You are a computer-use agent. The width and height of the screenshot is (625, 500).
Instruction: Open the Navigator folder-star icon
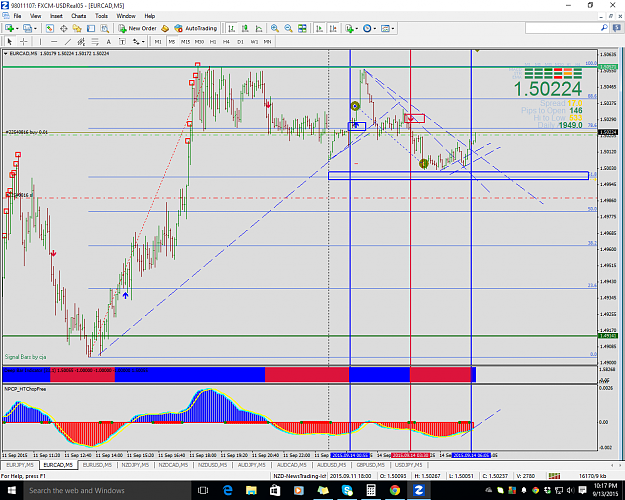tap(77, 28)
